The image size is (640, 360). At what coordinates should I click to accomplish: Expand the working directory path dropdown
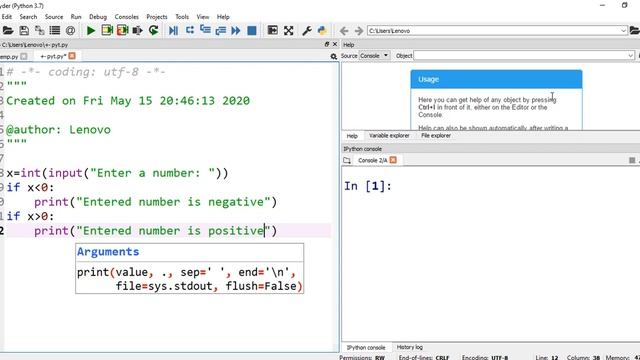623,31
